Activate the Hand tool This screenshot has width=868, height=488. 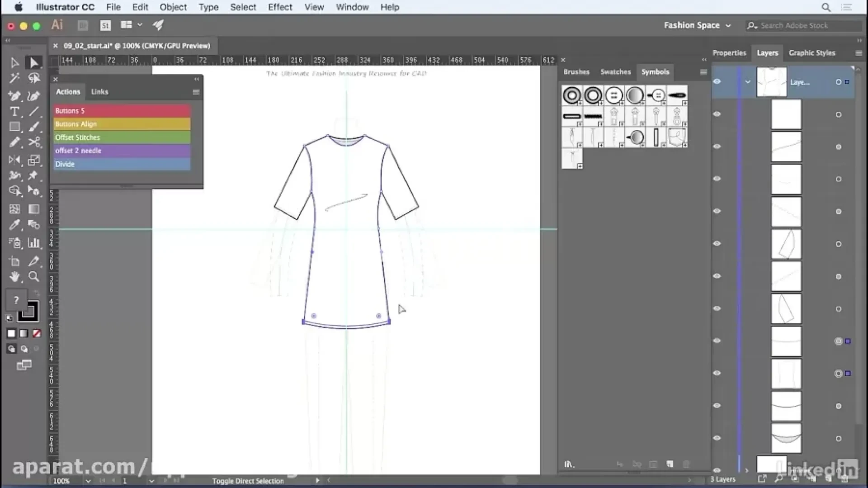pyautogui.click(x=14, y=276)
